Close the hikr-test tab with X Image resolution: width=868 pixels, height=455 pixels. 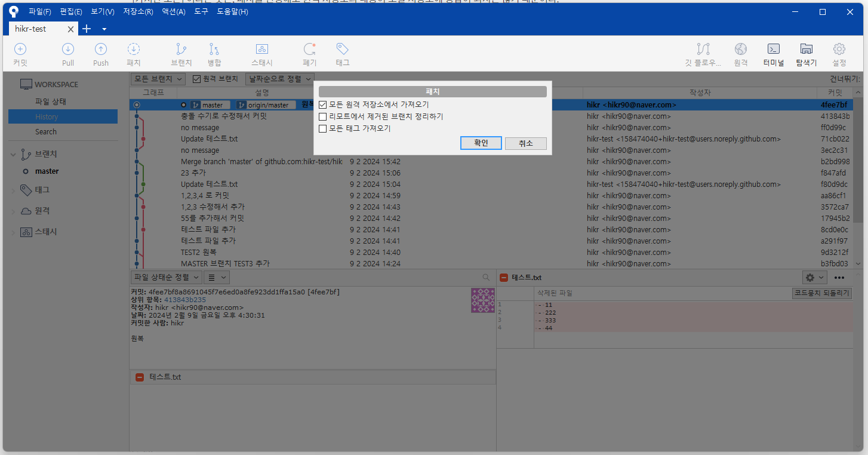click(70, 29)
